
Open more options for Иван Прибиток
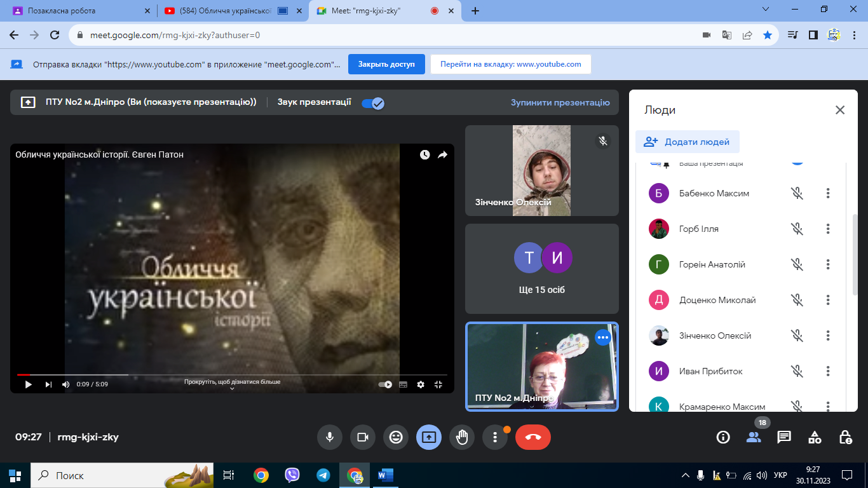[x=828, y=371]
